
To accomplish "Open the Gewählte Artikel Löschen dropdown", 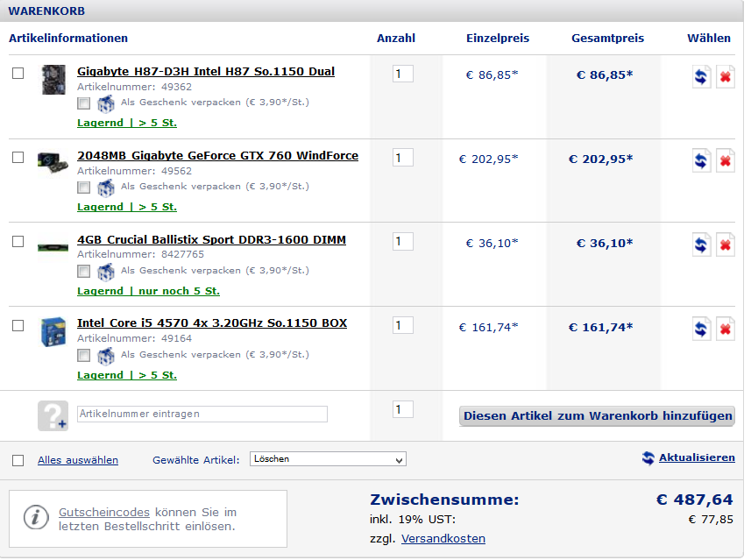I will [x=328, y=459].
